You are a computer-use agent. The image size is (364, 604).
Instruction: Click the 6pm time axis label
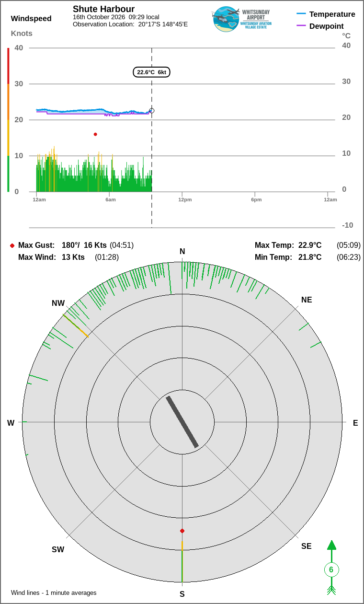click(x=256, y=199)
